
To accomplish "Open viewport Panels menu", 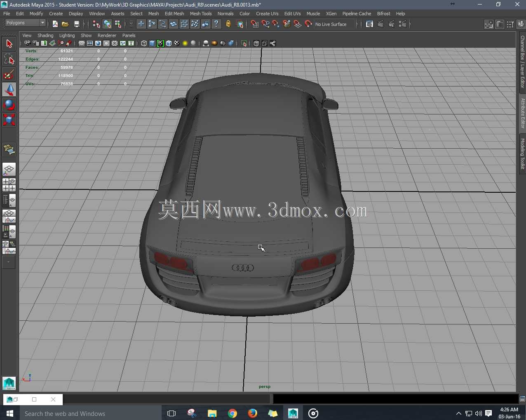I will click(129, 35).
